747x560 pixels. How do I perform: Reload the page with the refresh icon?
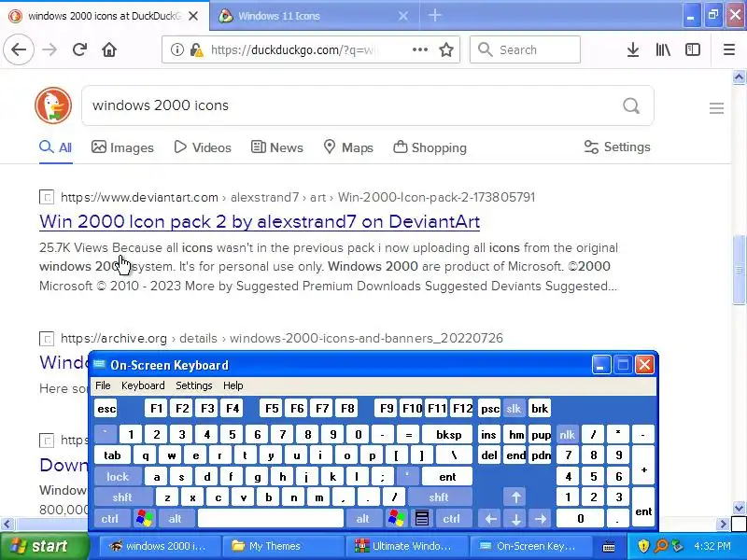click(x=79, y=49)
